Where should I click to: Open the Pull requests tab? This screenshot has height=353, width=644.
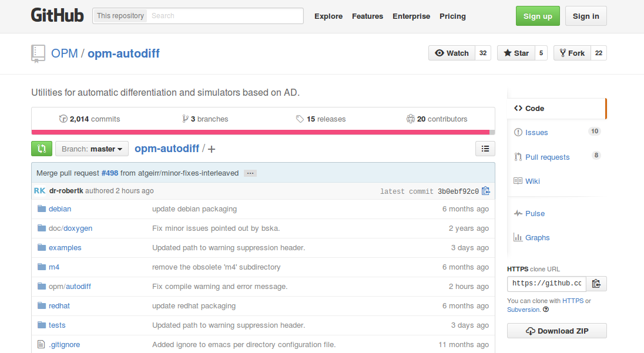point(556,157)
